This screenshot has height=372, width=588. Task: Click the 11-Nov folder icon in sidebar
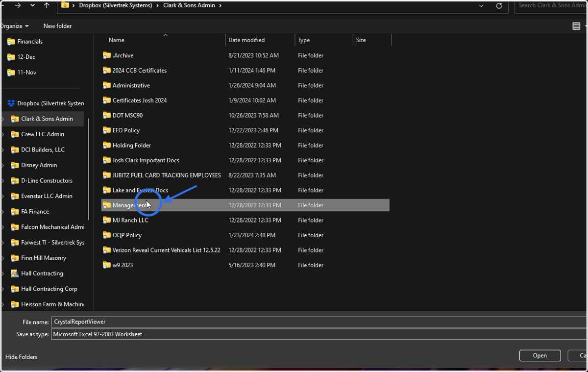(x=11, y=73)
